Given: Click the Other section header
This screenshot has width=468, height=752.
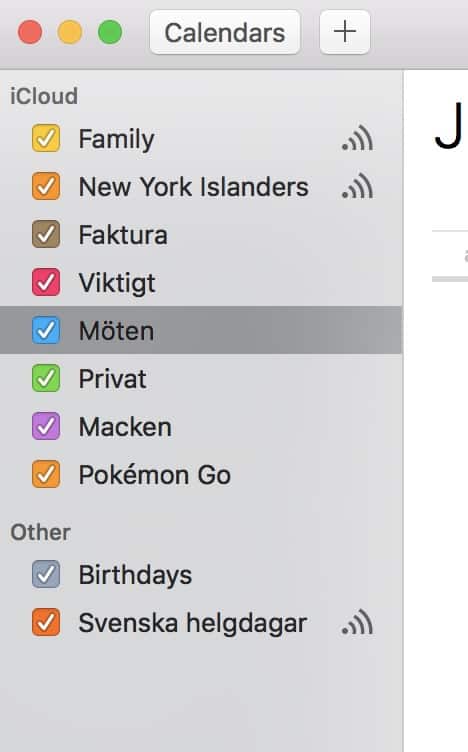Looking at the screenshot, I should point(40,532).
